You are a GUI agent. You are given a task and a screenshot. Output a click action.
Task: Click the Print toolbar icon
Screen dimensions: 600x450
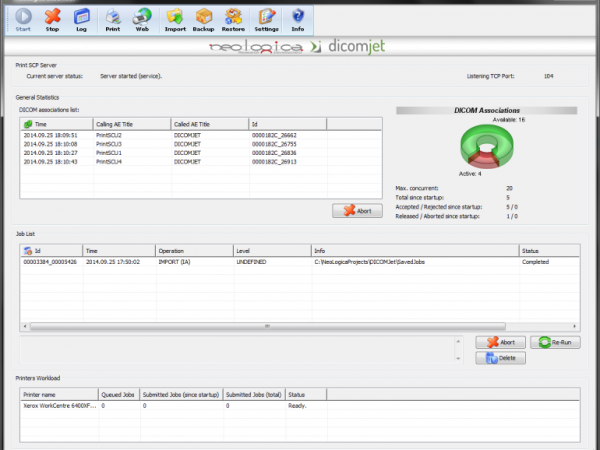[x=114, y=19]
